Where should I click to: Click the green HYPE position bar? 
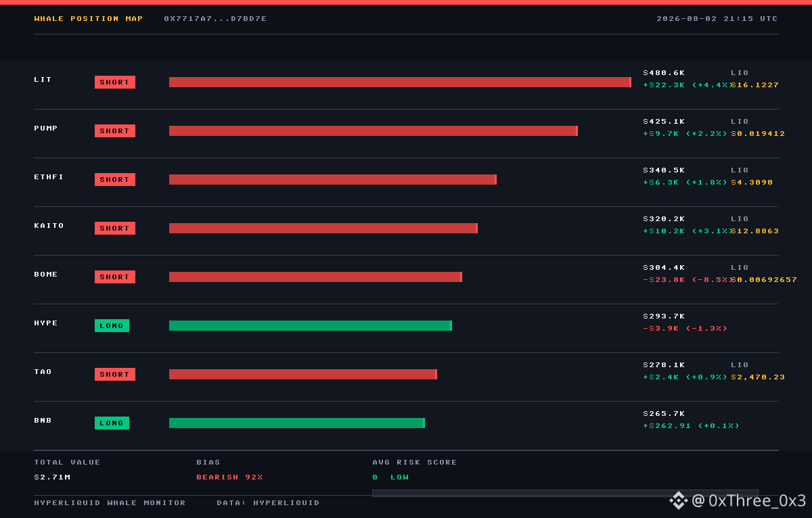(311, 326)
